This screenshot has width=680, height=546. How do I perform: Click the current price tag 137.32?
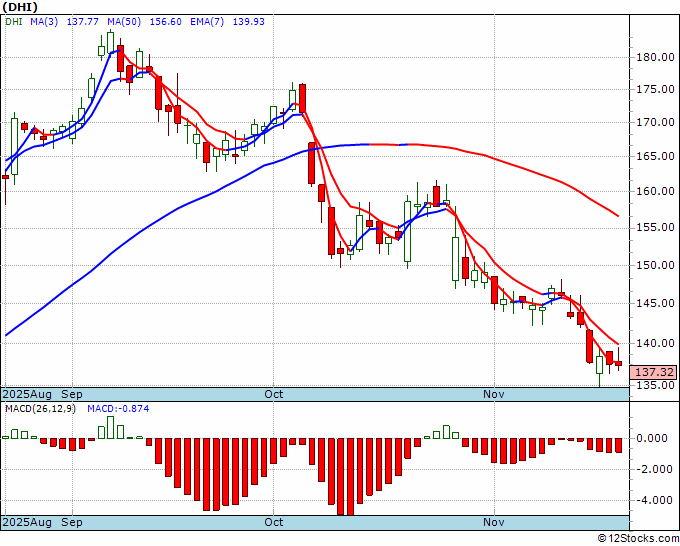(655, 372)
